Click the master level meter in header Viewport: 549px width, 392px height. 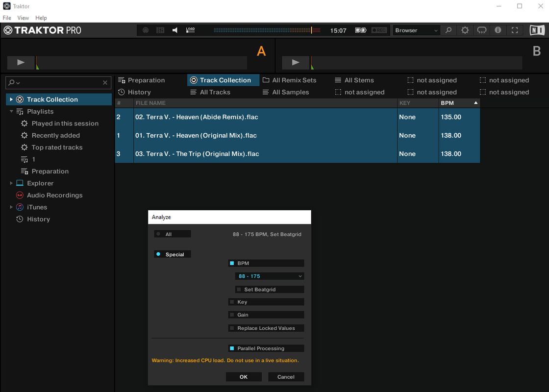coord(267,30)
